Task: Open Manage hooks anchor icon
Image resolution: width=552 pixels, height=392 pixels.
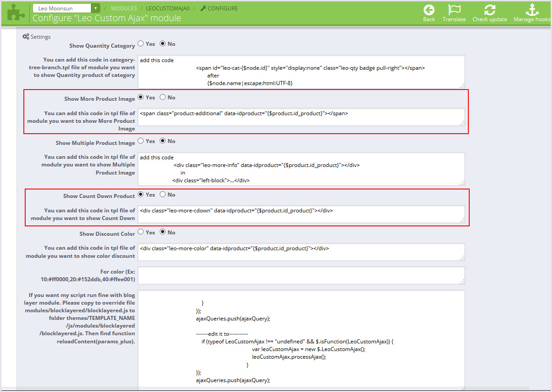Action: coord(532,10)
